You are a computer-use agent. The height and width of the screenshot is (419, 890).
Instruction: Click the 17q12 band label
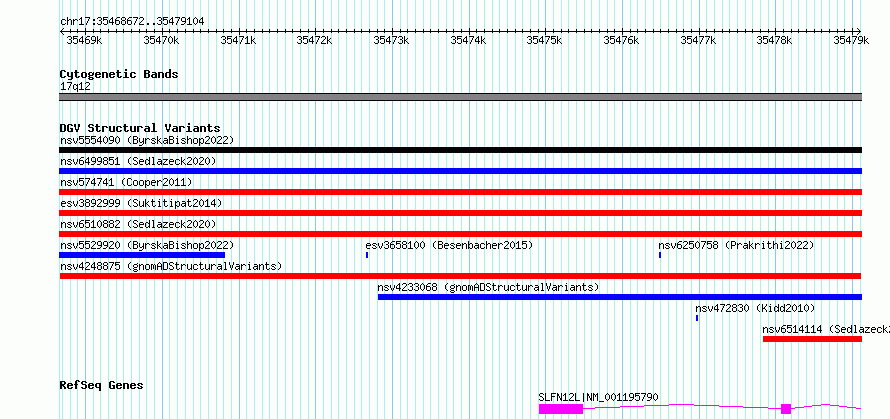75,87
